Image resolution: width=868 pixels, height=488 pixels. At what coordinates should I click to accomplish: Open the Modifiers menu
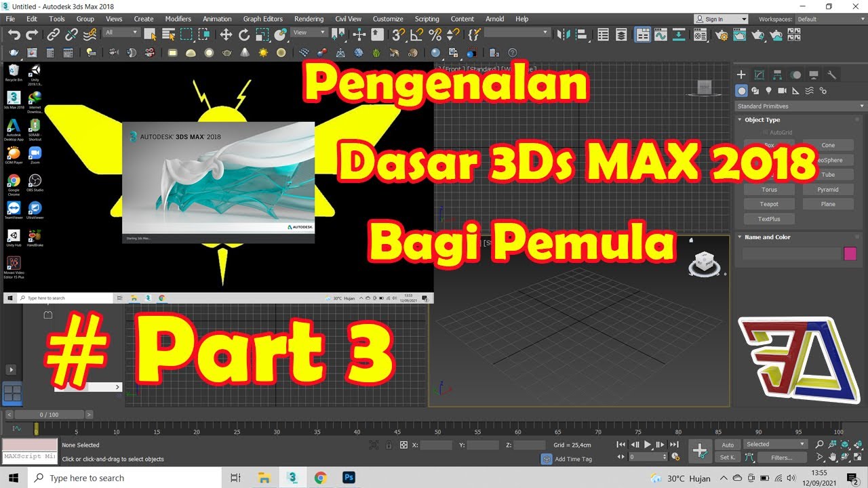[x=178, y=19]
